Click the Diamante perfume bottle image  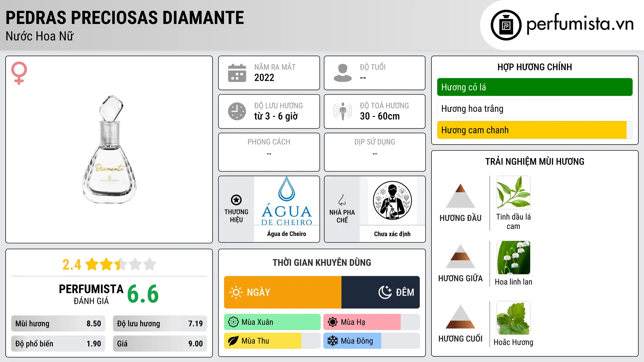tap(109, 149)
